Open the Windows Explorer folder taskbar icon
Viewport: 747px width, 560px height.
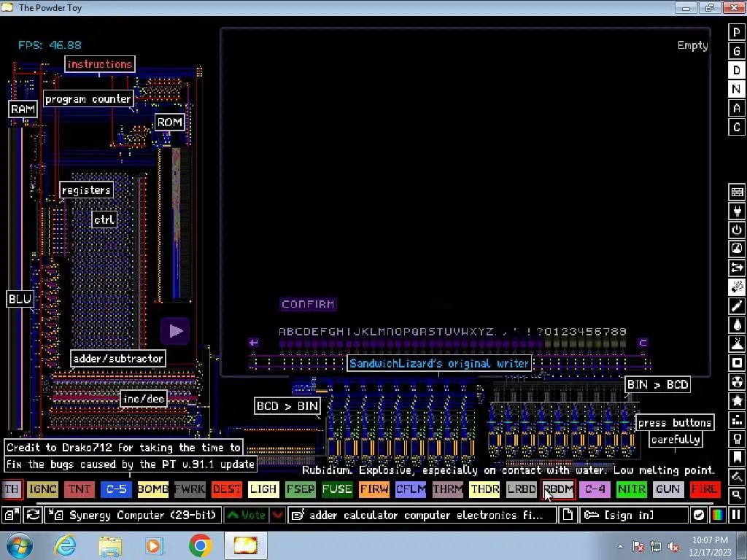[110, 545]
